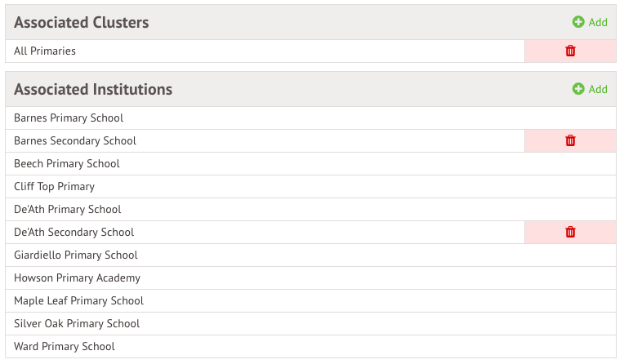Choose Beech Primary School row
624x364 pixels.
click(67, 164)
